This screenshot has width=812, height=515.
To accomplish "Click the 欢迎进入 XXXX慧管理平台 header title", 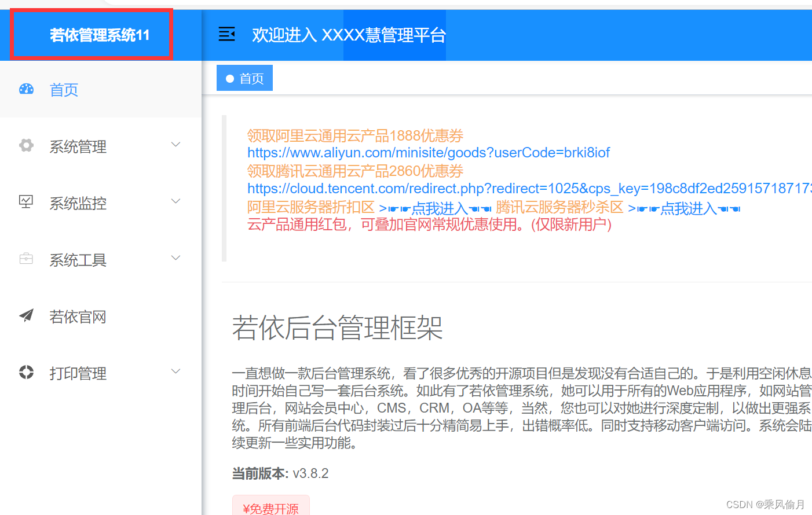I will coord(349,35).
